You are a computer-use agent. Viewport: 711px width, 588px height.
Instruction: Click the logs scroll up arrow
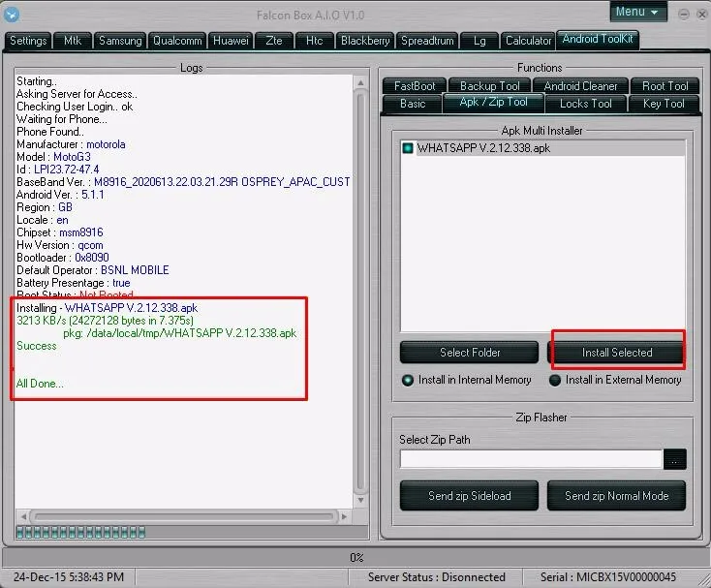click(x=360, y=82)
